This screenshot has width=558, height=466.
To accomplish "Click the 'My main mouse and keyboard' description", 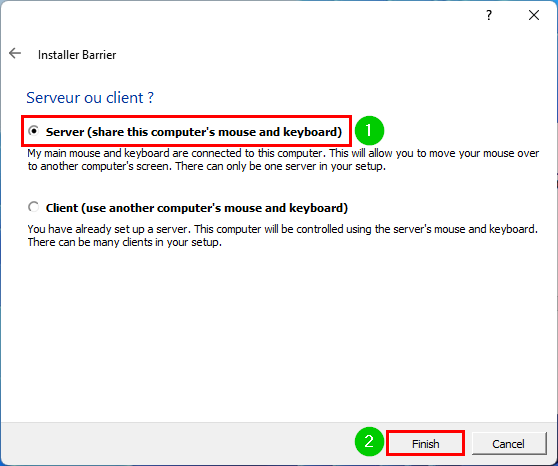I will pyautogui.click(x=283, y=159).
